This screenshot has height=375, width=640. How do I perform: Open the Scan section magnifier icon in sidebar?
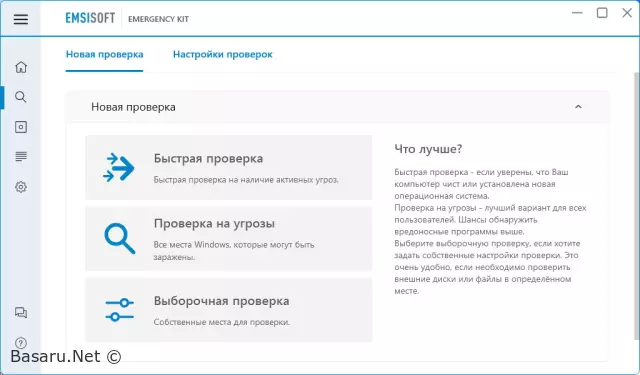tap(20, 97)
